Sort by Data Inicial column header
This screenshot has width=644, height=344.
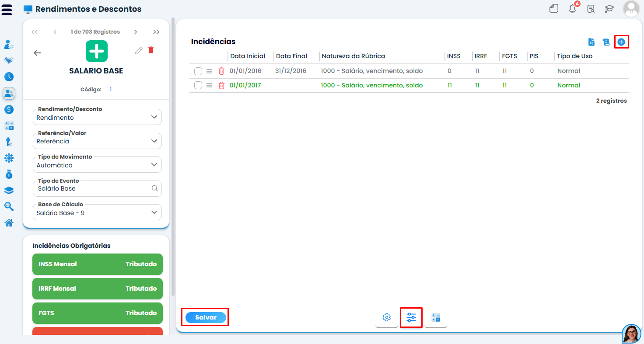click(248, 56)
